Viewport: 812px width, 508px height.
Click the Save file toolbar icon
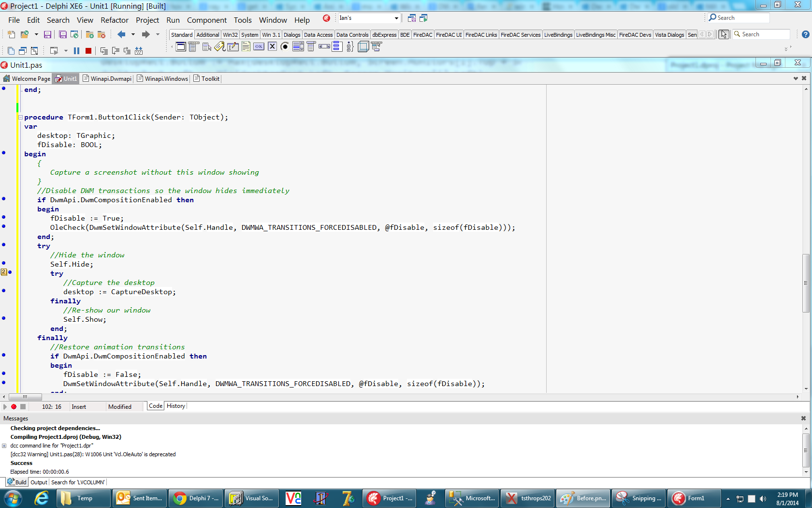pos(47,35)
